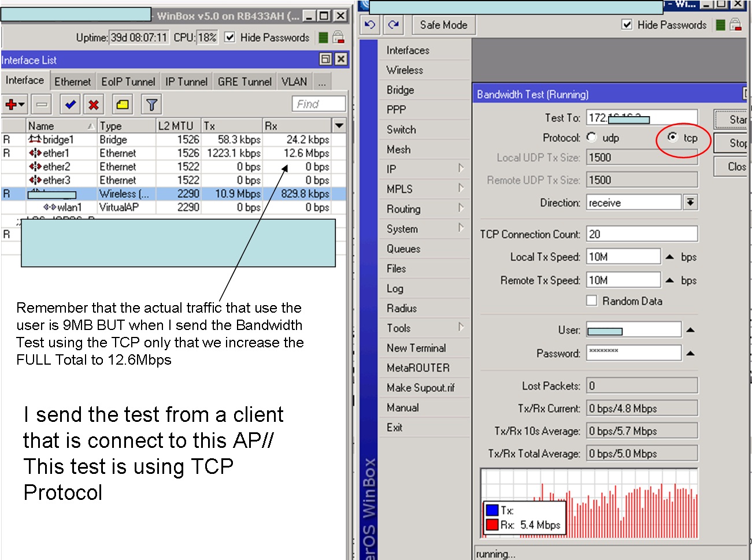Expand the System submenu arrow
The image size is (752, 560).
point(461,228)
